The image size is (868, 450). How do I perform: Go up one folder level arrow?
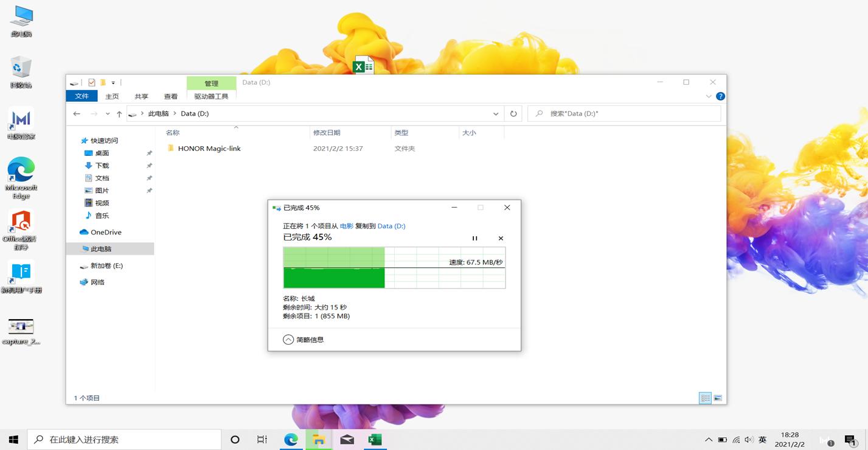tap(119, 114)
